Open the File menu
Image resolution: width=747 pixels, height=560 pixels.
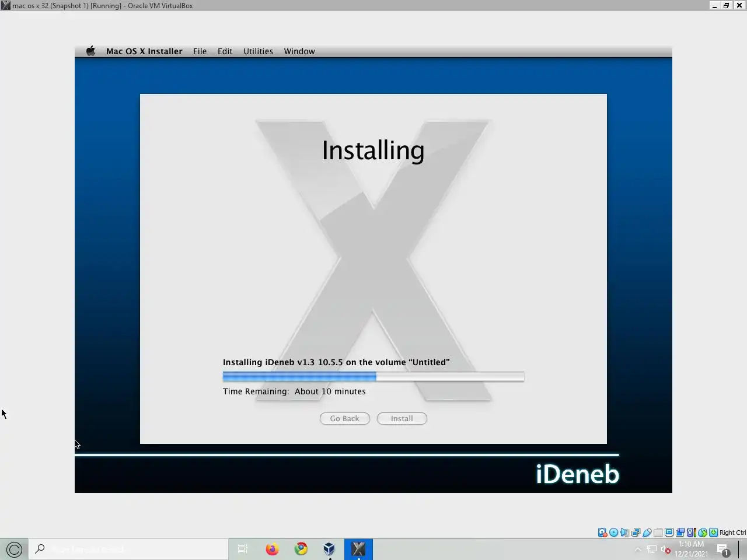pyautogui.click(x=200, y=51)
